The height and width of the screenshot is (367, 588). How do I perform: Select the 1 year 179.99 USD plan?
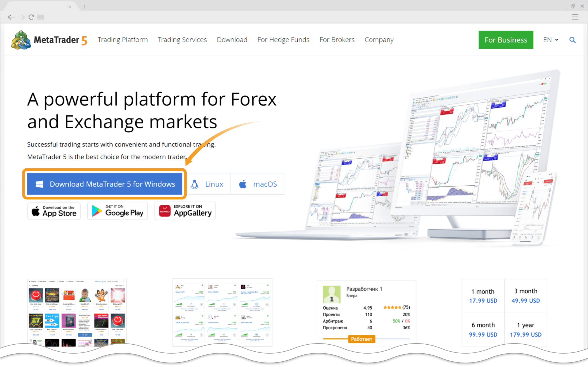tap(526, 330)
